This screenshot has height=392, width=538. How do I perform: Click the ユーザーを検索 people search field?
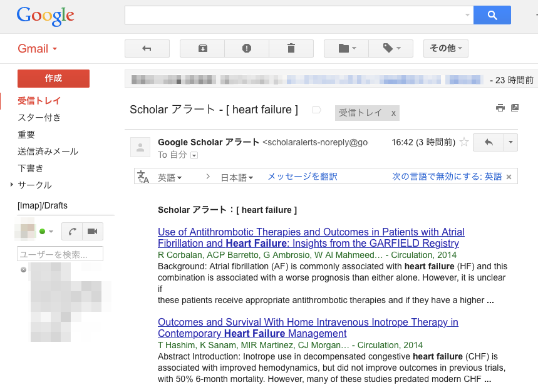60,254
